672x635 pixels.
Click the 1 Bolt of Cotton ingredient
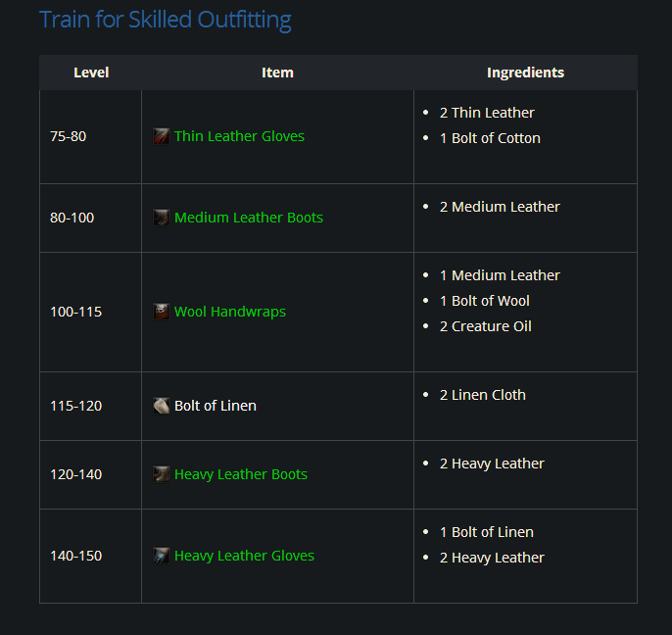[490, 138]
